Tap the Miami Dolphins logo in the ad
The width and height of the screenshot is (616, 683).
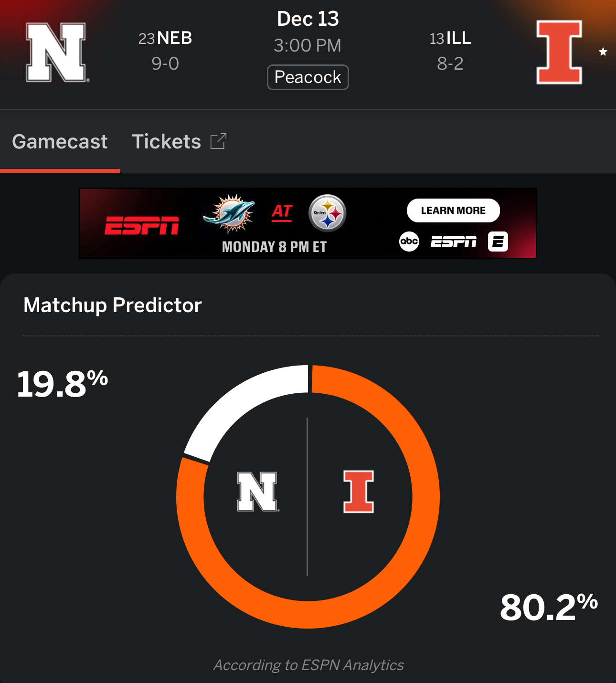[x=229, y=213]
